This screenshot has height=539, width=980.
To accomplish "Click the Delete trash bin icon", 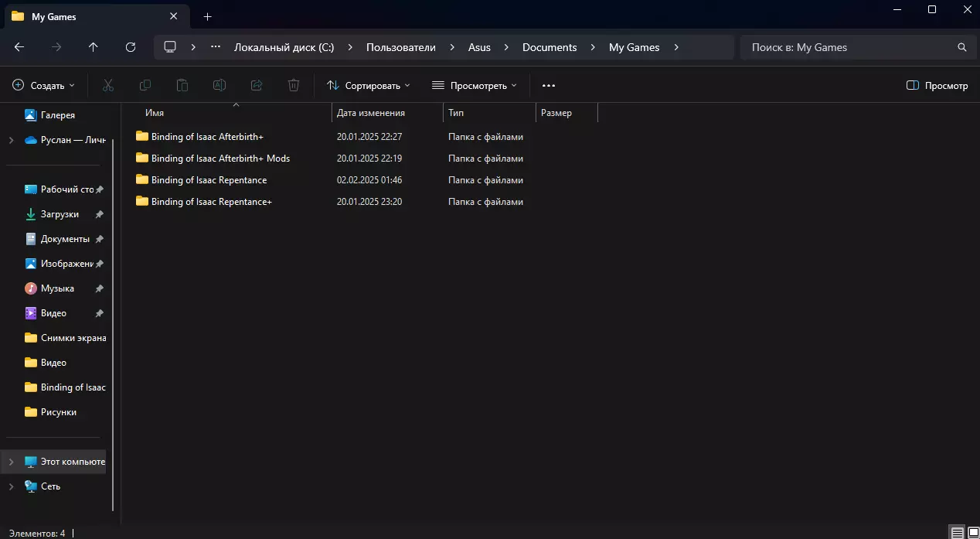I will click(x=294, y=85).
